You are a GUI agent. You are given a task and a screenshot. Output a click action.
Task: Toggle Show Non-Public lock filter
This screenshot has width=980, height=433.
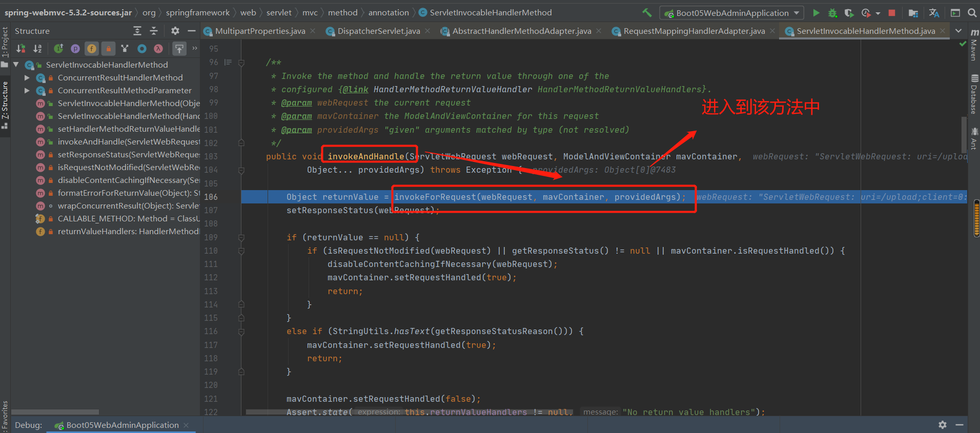coord(108,49)
